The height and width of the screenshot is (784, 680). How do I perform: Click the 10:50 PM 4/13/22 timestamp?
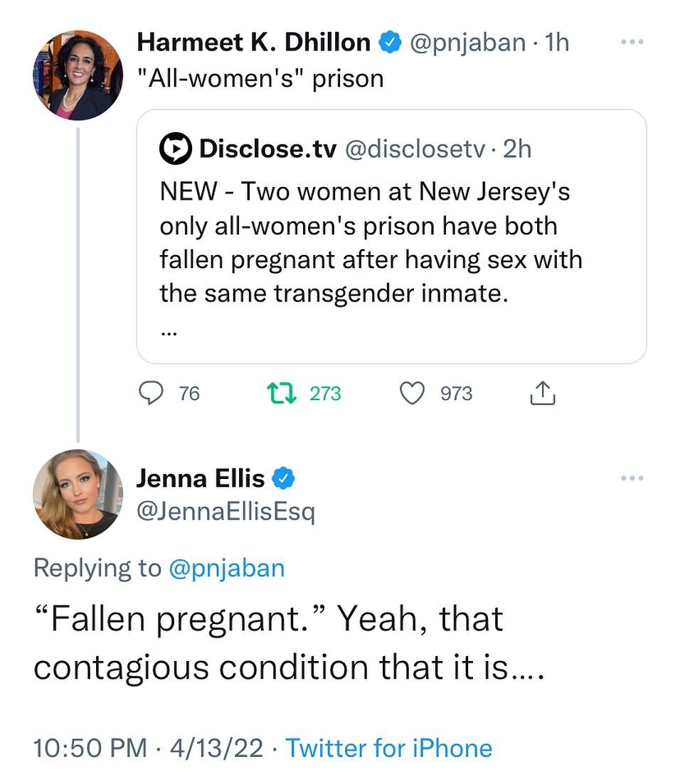coord(148,748)
